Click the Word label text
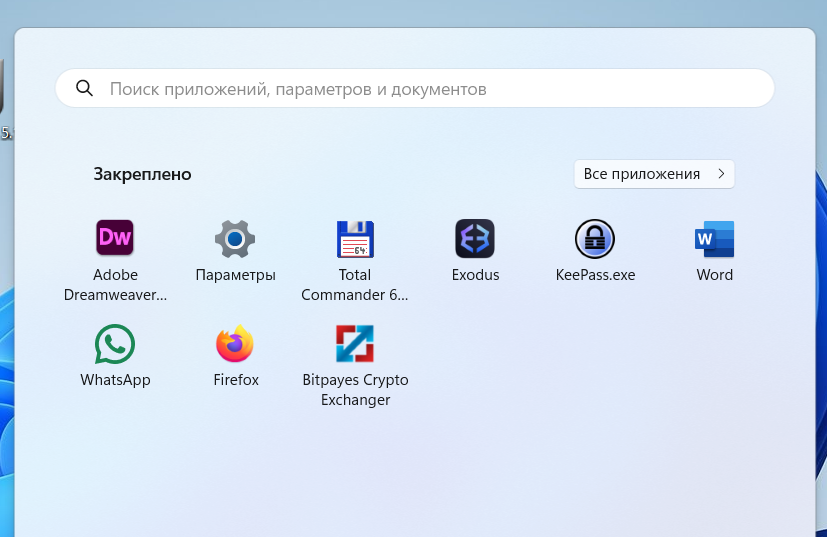Image resolution: width=827 pixels, height=537 pixels. click(715, 275)
